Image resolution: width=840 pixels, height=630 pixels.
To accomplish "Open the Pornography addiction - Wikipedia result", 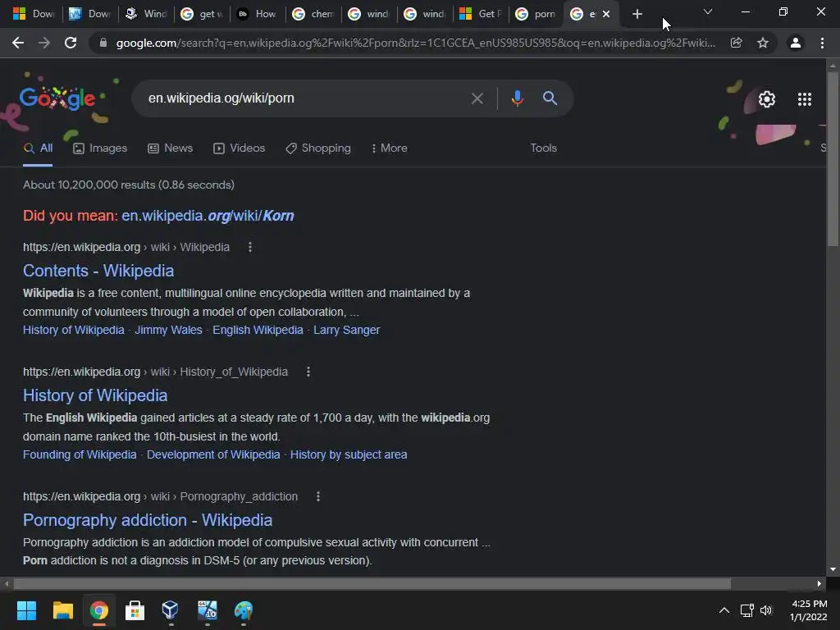I will click(x=148, y=521).
